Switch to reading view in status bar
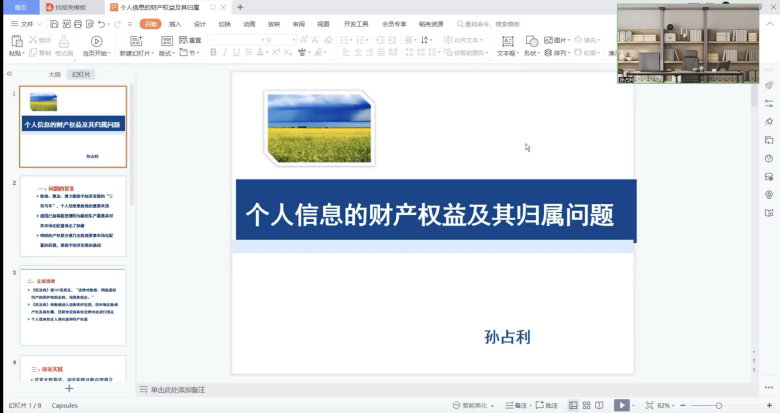This screenshot has height=413, width=780. 601,405
